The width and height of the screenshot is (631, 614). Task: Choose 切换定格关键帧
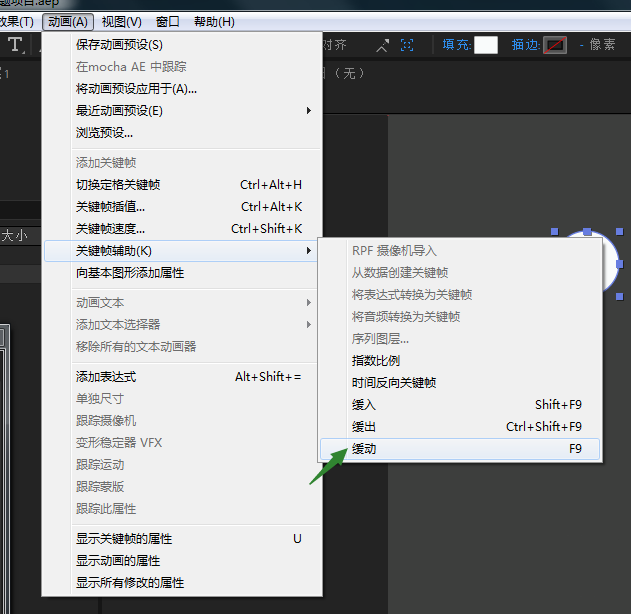[x=182, y=185]
